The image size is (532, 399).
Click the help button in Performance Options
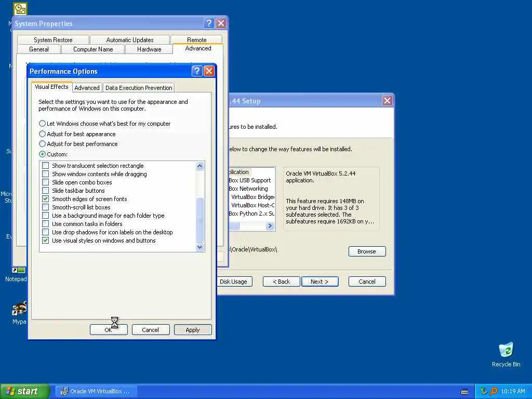[x=197, y=71]
